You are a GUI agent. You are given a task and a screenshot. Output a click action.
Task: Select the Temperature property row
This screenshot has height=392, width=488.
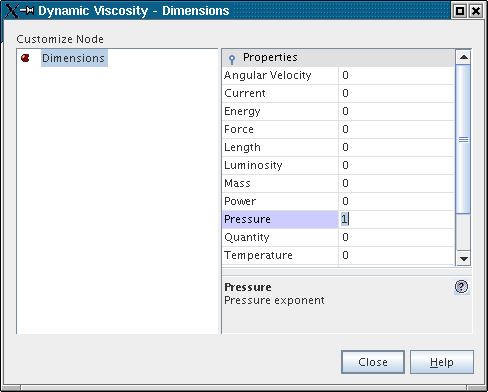338,255
